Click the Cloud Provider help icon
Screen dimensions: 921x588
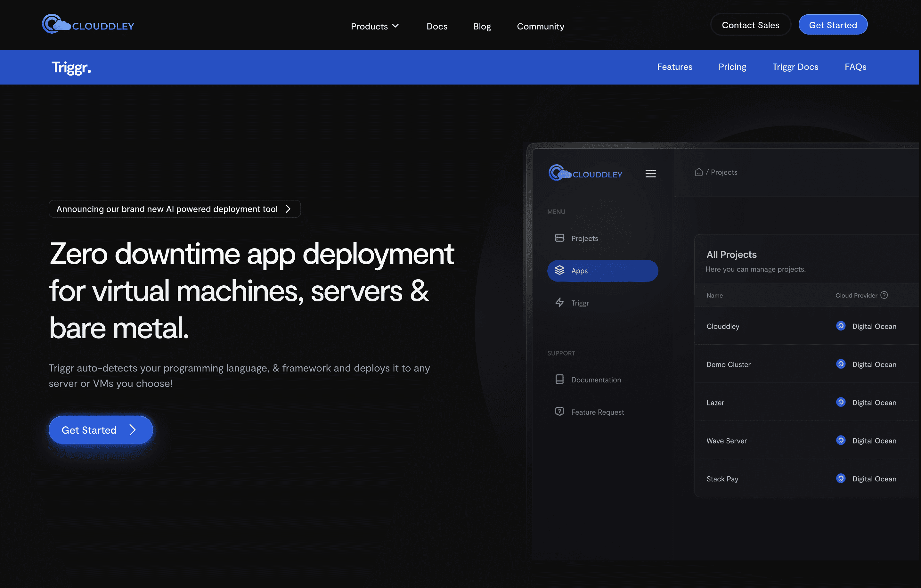coord(884,295)
